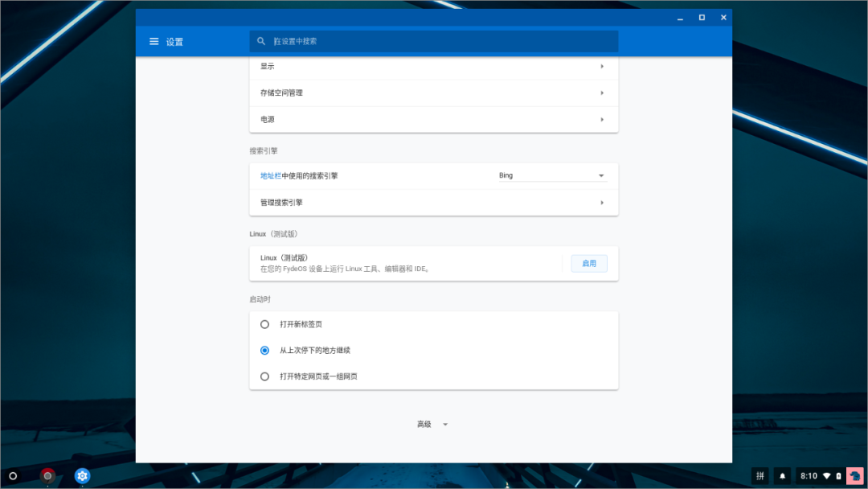This screenshot has height=489, width=868.
Task: Click the 搜索引擎 section heading
Action: (264, 150)
